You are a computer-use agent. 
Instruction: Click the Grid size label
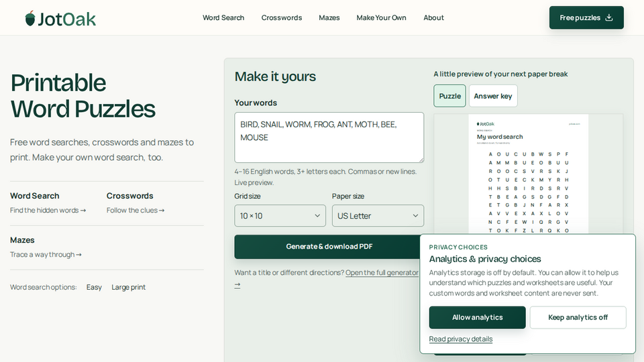(x=248, y=196)
